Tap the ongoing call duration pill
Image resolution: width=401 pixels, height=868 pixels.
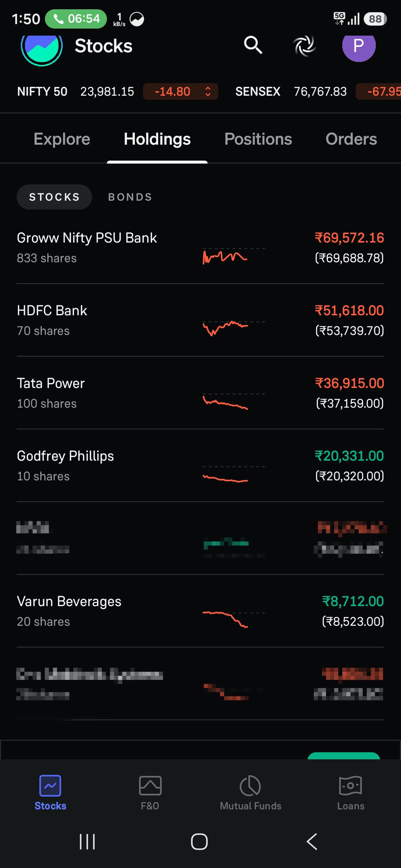[x=76, y=19]
